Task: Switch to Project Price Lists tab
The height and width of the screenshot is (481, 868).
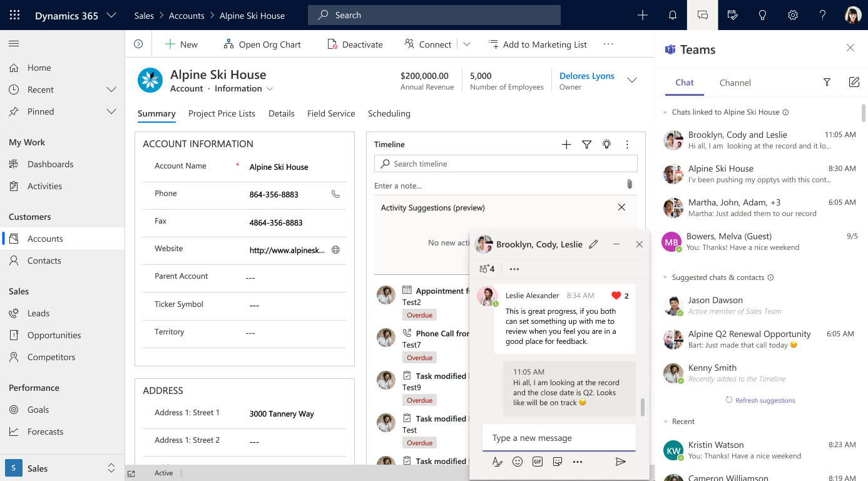Action: 222,113
